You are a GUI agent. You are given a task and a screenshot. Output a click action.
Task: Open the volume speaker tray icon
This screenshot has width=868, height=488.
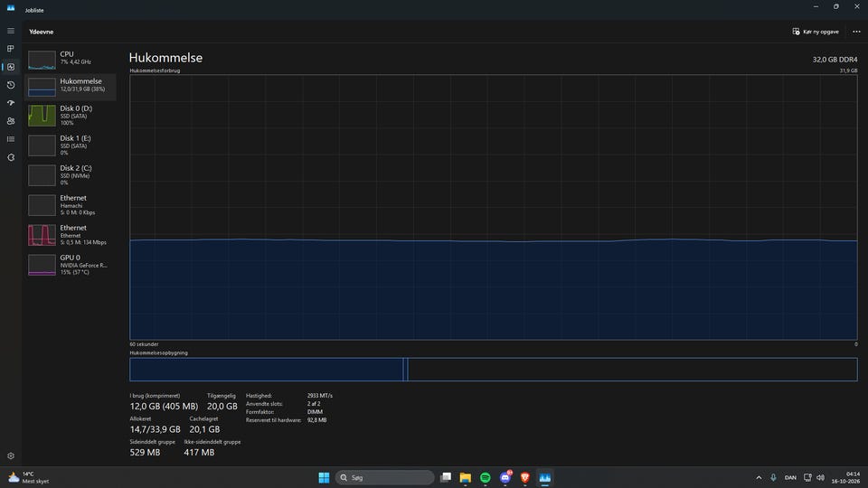click(x=820, y=477)
